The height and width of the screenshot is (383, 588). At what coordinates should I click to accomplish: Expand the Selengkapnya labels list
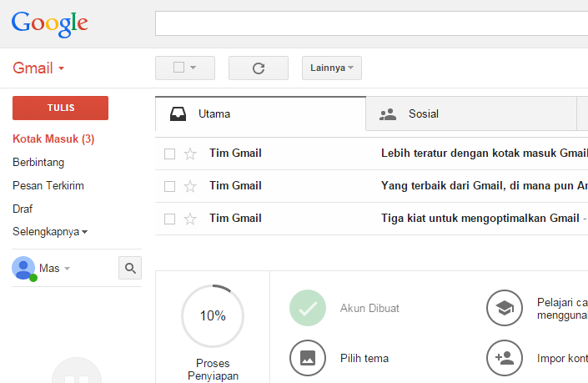coord(50,231)
